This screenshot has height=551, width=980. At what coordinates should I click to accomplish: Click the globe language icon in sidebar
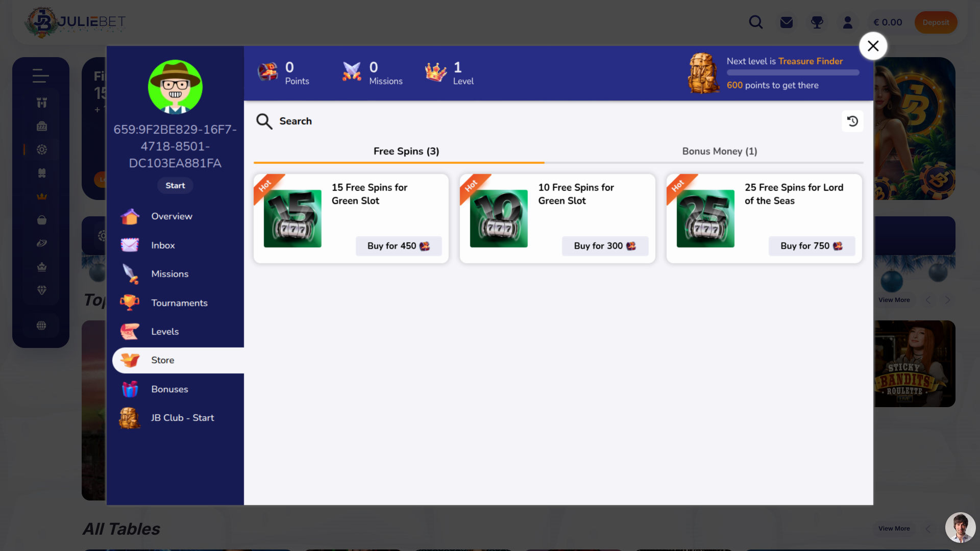coord(41,325)
